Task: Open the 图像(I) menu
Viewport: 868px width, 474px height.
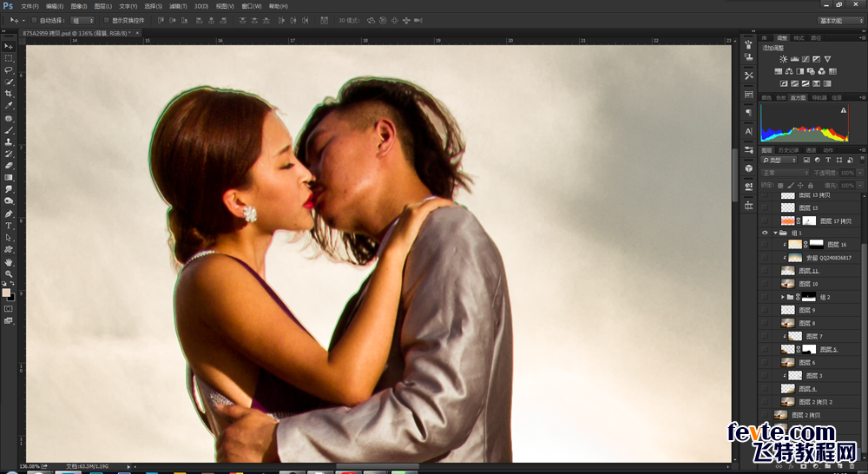Action: [x=79, y=6]
